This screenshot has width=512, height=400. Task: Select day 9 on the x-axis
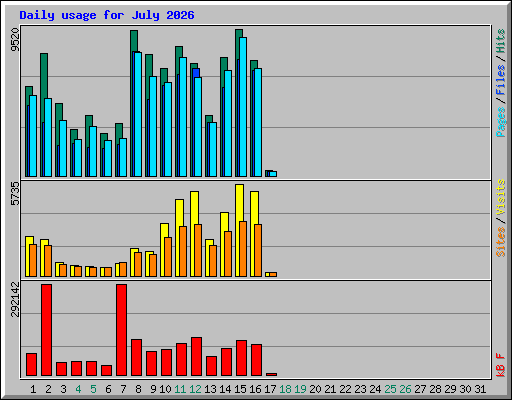click(x=153, y=389)
